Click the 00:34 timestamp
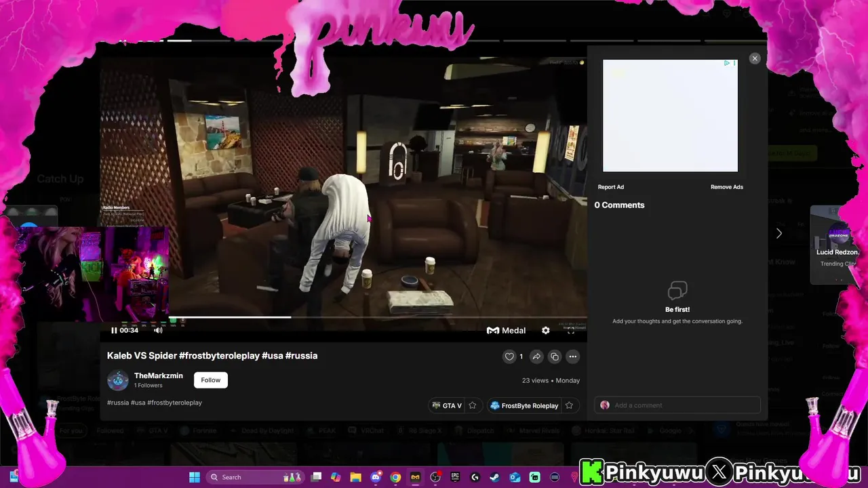The image size is (868, 488). pyautogui.click(x=129, y=331)
